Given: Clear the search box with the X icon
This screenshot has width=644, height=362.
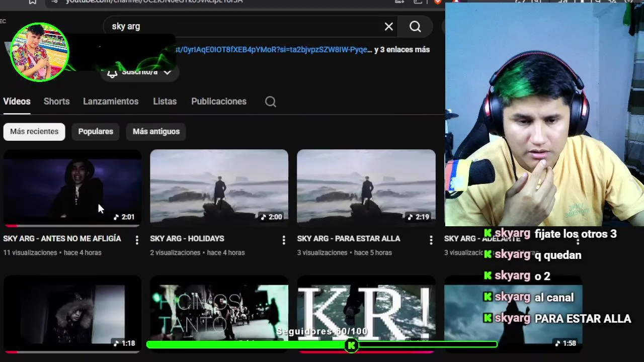Looking at the screenshot, I should [389, 27].
